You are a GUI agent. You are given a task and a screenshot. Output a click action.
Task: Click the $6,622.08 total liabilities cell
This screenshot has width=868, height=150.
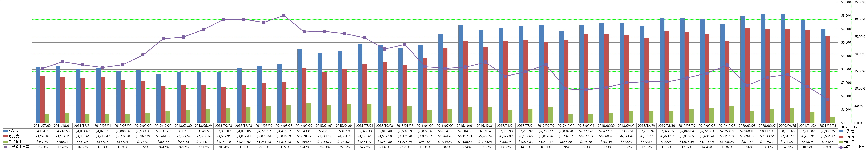[586, 137]
